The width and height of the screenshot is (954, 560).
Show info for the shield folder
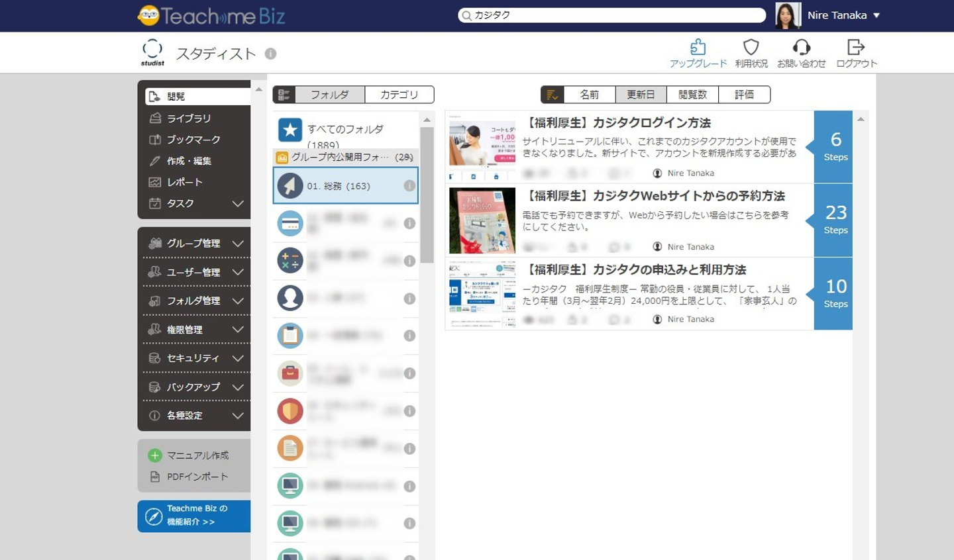coord(410,411)
